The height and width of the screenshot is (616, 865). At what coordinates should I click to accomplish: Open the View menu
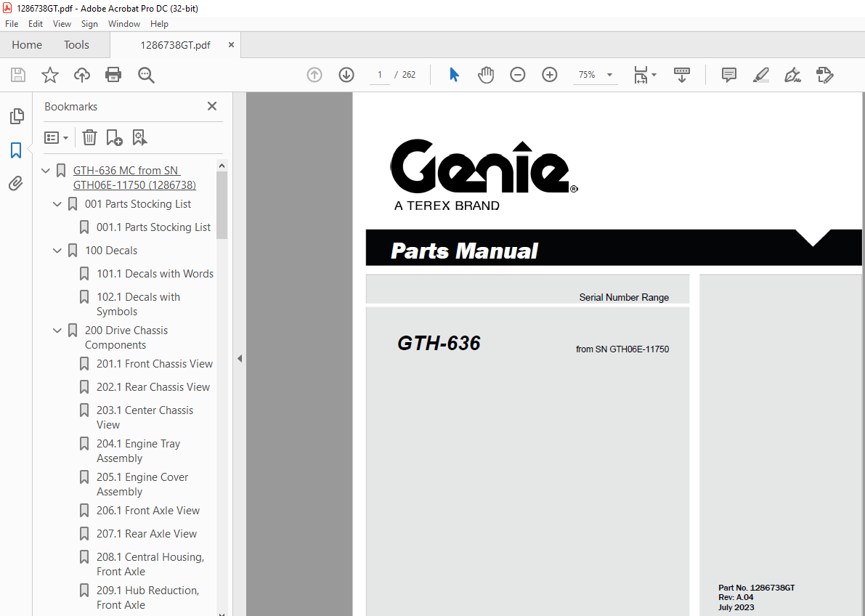pyautogui.click(x=62, y=24)
